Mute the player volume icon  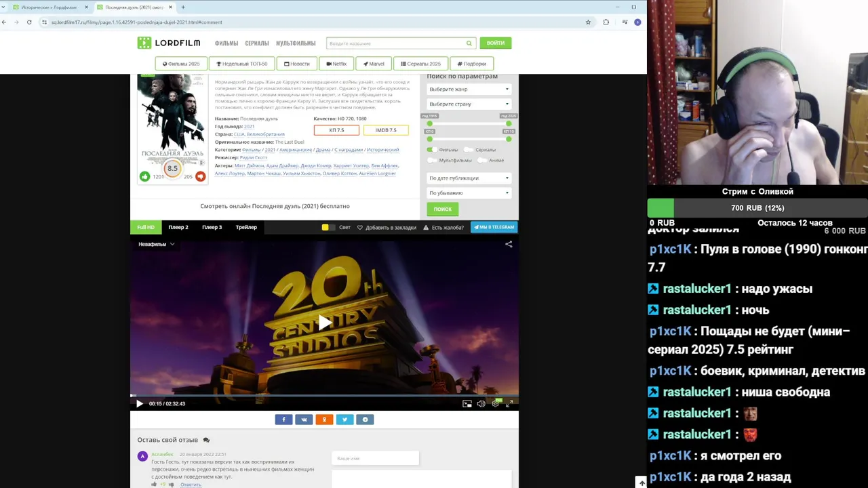point(481,403)
